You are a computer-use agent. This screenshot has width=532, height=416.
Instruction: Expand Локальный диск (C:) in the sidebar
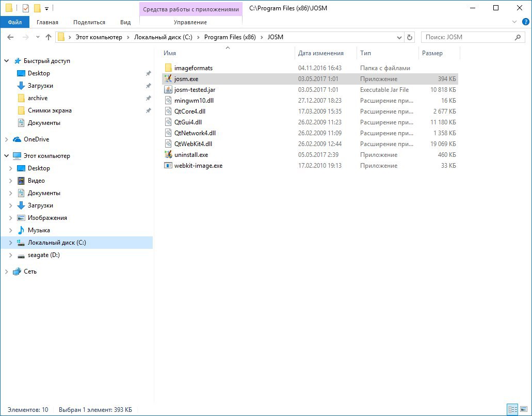[10, 243]
